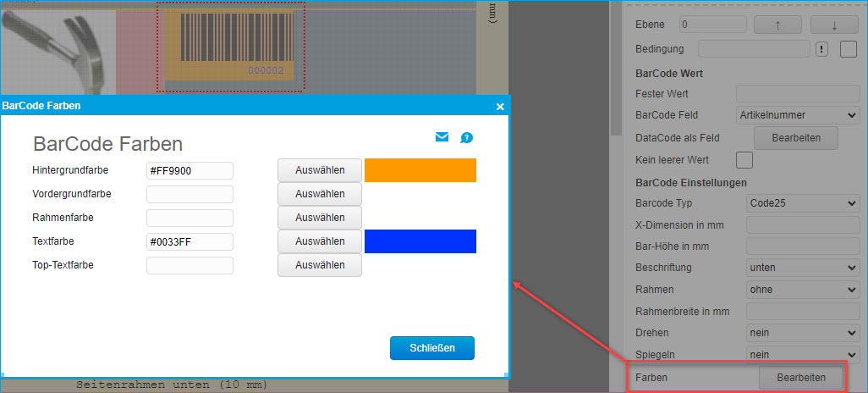Click the exclamation icon beside Bedingung
The width and height of the screenshot is (868, 393).
click(x=821, y=49)
